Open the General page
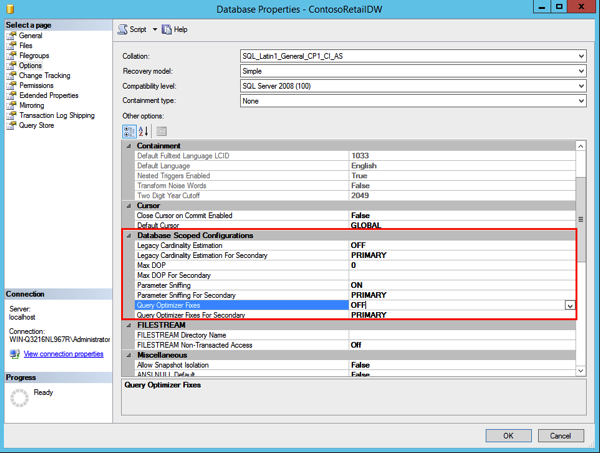This screenshot has height=453, width=600. point(31,36)
